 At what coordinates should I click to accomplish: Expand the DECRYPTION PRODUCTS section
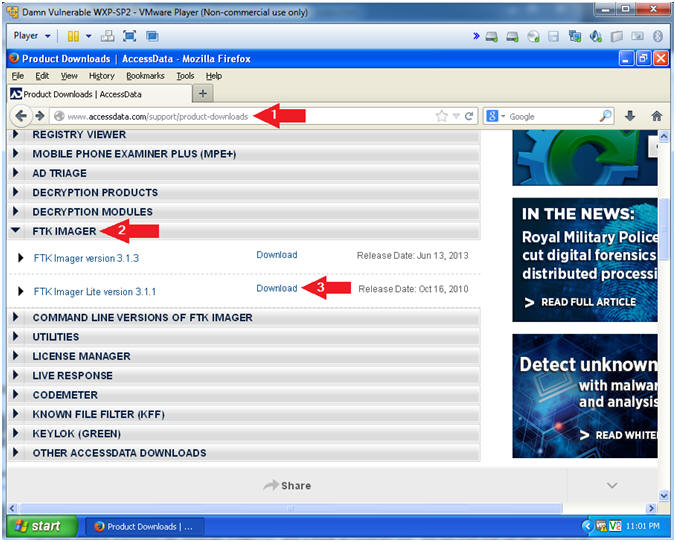[x=244, y=193]
